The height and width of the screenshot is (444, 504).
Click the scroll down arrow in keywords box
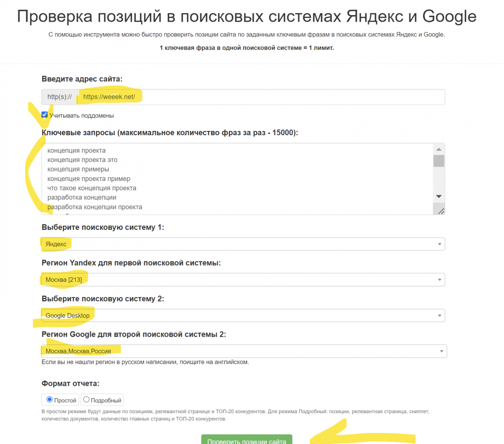[439, 196]
